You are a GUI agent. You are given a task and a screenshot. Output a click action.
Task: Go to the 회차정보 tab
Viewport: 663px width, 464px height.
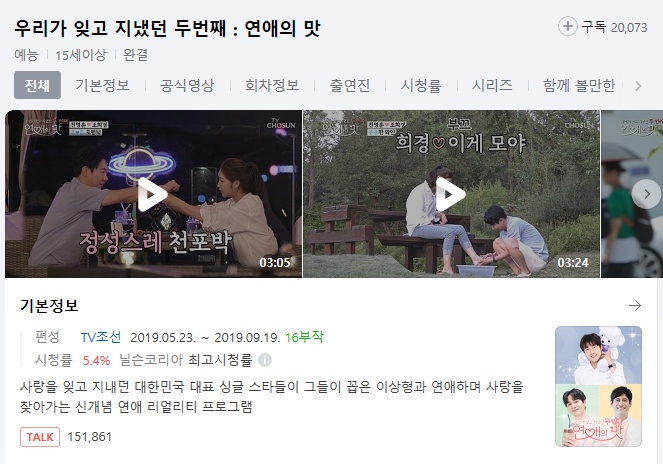coord(272,85)
